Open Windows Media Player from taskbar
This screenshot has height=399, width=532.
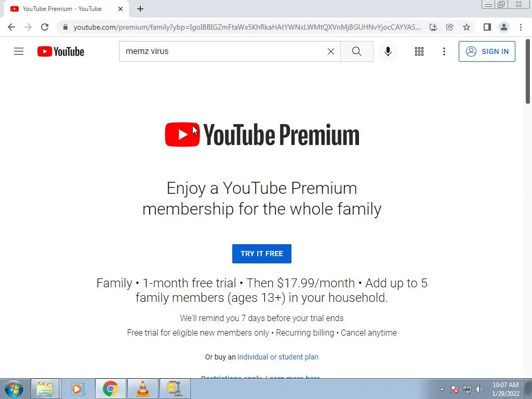[77, 389]
